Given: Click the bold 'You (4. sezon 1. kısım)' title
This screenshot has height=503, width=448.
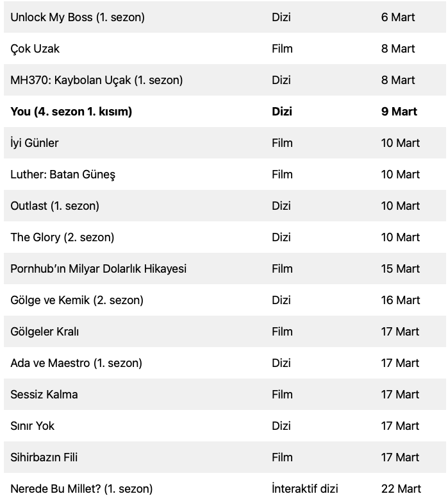Looking at the screenshot, I should 71,112.
